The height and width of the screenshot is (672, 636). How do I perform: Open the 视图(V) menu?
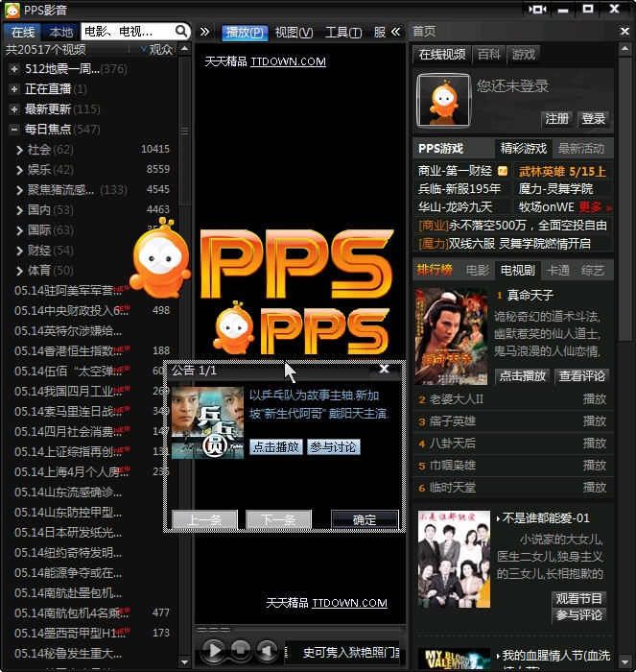[x=294, y=32]
